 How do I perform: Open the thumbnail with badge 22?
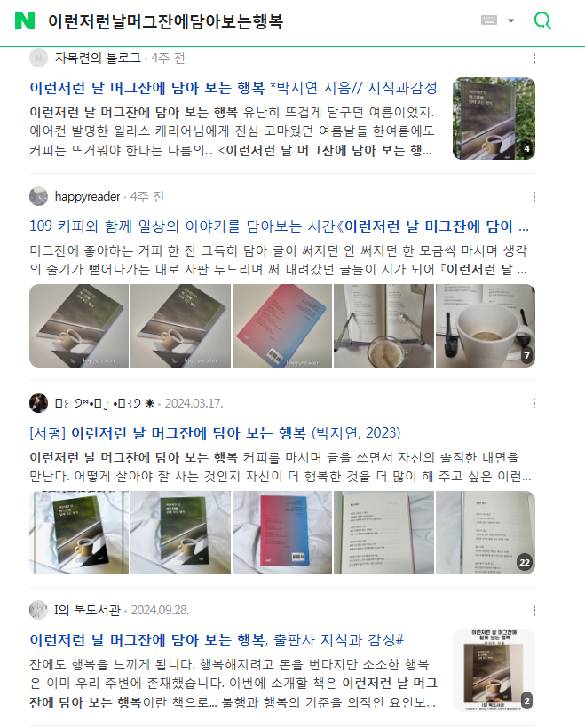tap(486, 533)
